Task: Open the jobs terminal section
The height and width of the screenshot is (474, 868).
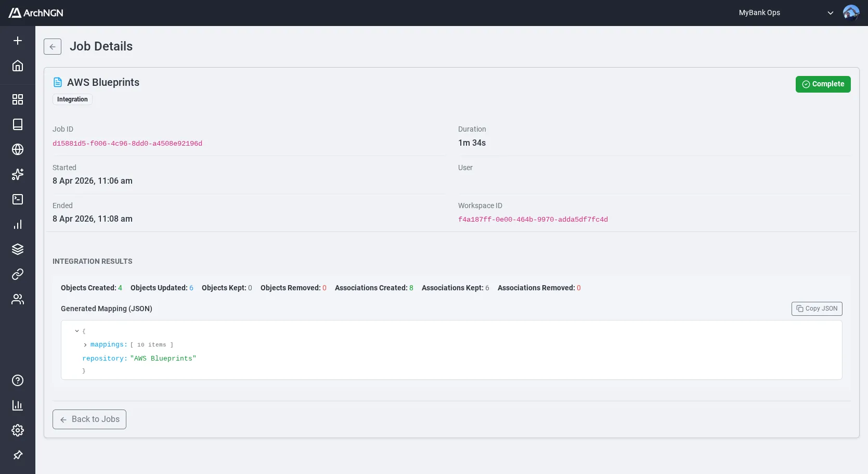Action: point(18,199)
